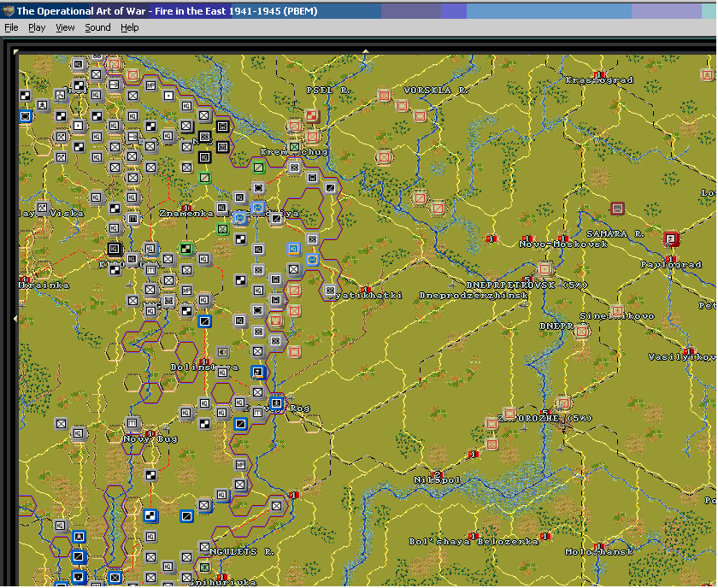Screen dimensions: 718x588
Task: Open the Help menu
Action: coord(130,27)
